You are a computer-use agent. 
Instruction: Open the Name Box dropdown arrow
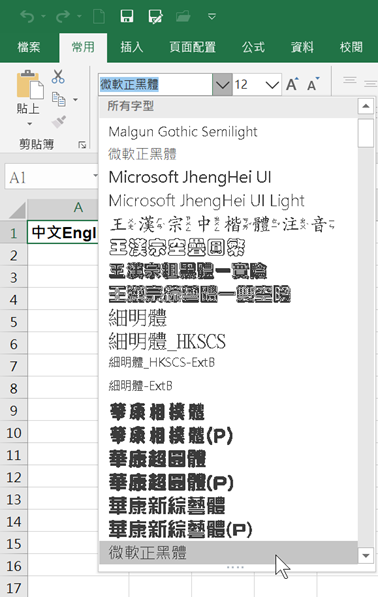click(x=95, y=176)
